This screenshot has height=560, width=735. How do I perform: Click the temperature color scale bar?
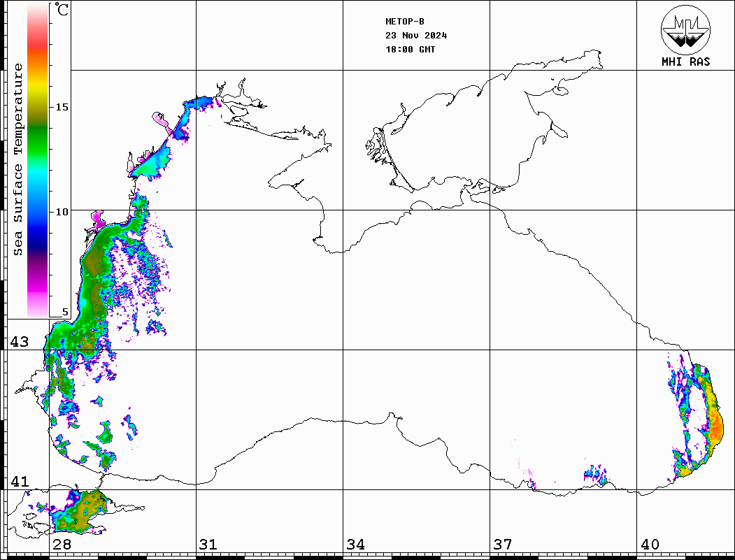pos(38,160)
